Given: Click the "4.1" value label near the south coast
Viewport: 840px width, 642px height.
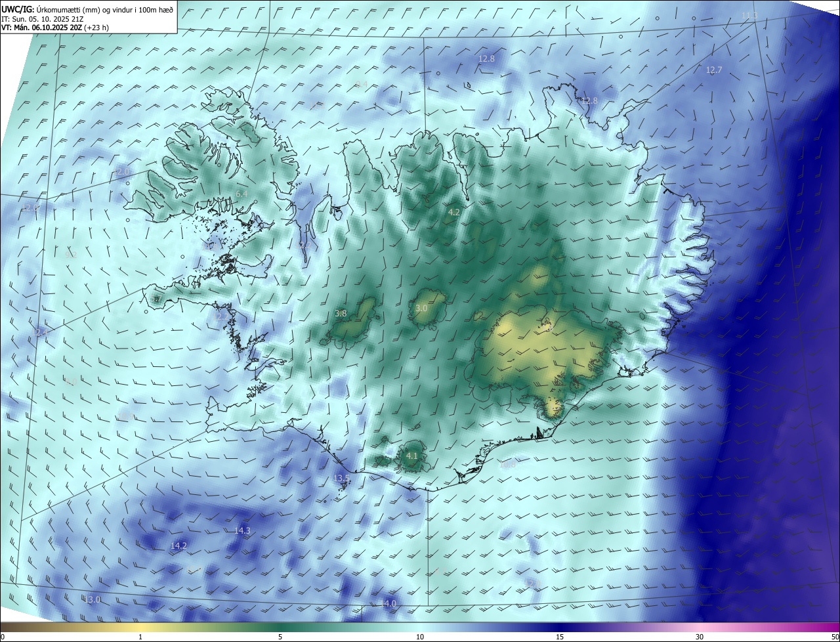Looking at the screenshot, I should point(412,455).
